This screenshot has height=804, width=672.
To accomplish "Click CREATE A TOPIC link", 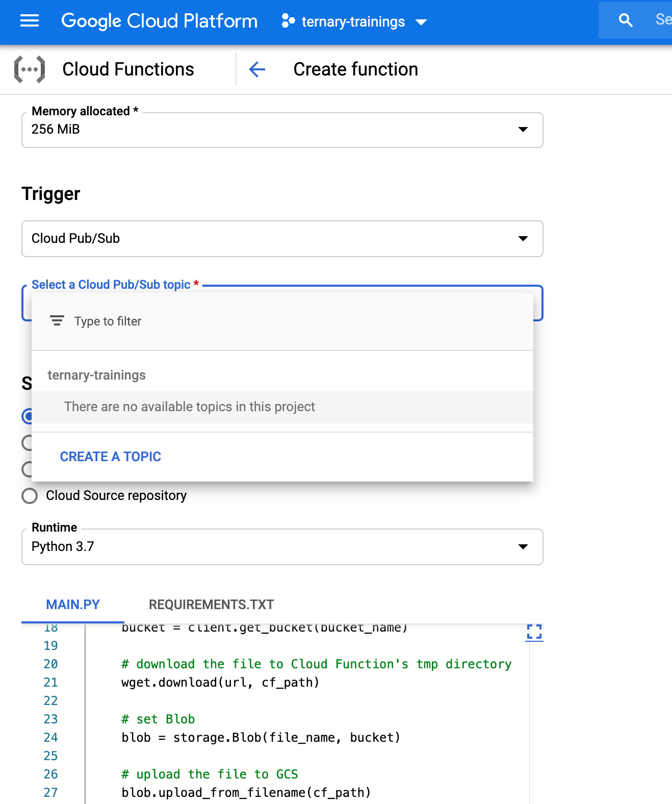I will tap(111, 457).
